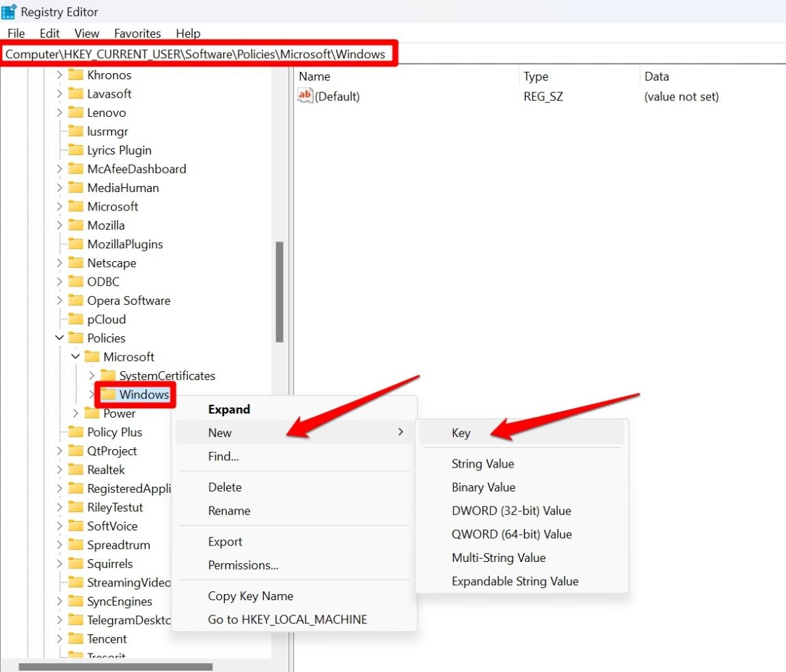Click the SystemCertificates folder icon
786x672 pixels.
coord(108,375)
